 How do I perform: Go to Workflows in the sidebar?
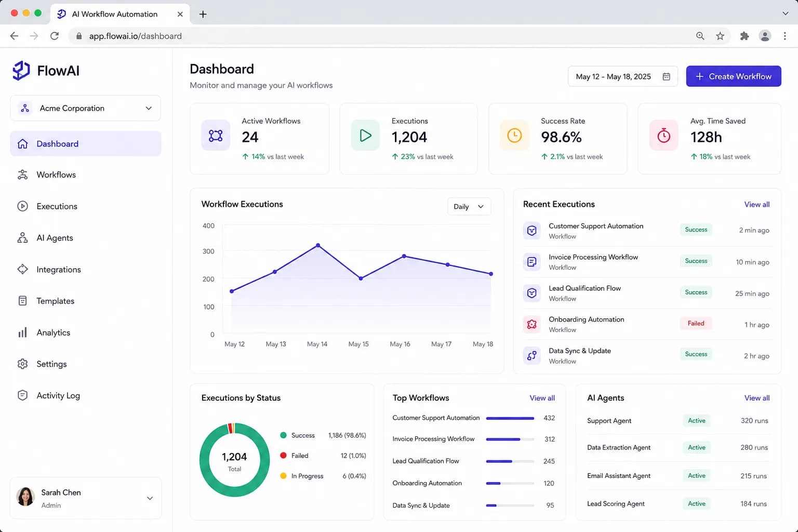coord(85,175)
